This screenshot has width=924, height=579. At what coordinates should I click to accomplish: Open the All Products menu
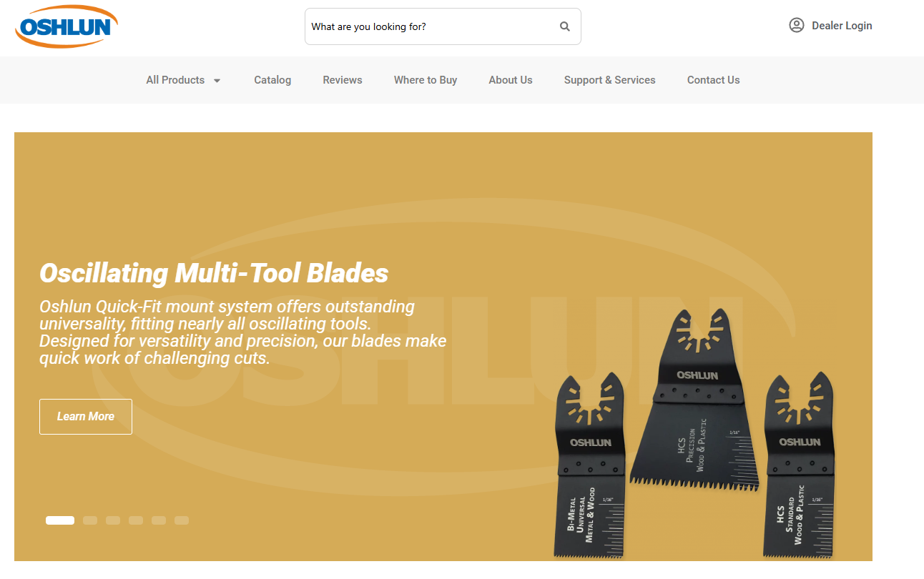[x=175, y=80]
